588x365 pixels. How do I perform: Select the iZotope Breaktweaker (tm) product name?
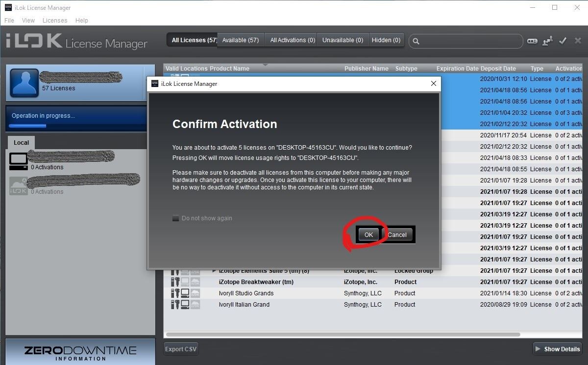pos(256,282)
